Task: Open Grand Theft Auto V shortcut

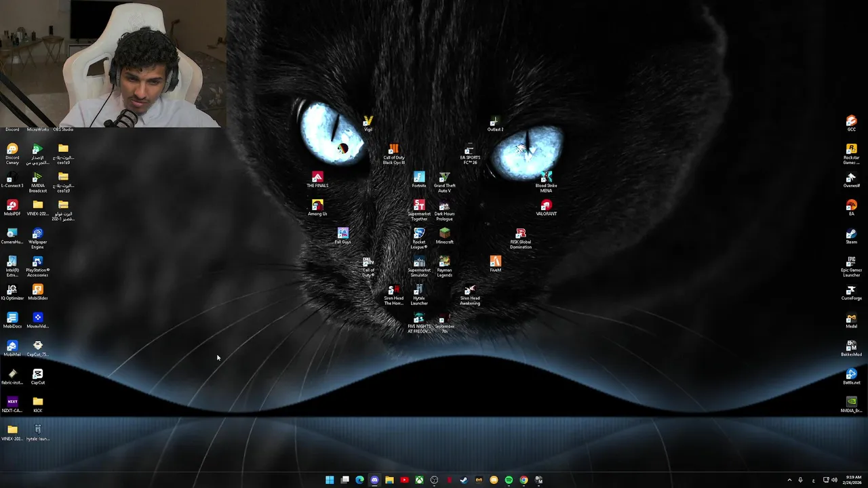Action: [x=445, y=182]
